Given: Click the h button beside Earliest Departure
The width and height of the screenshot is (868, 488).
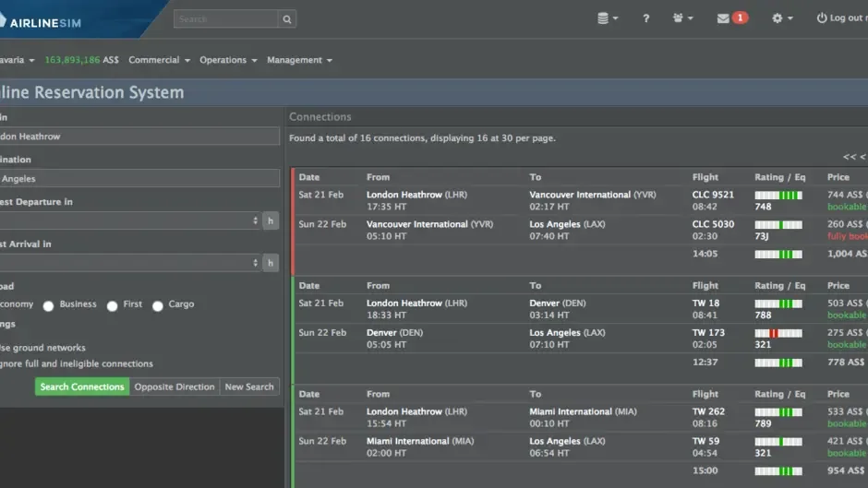Looking at the screenshot, I should pos(271,220).
